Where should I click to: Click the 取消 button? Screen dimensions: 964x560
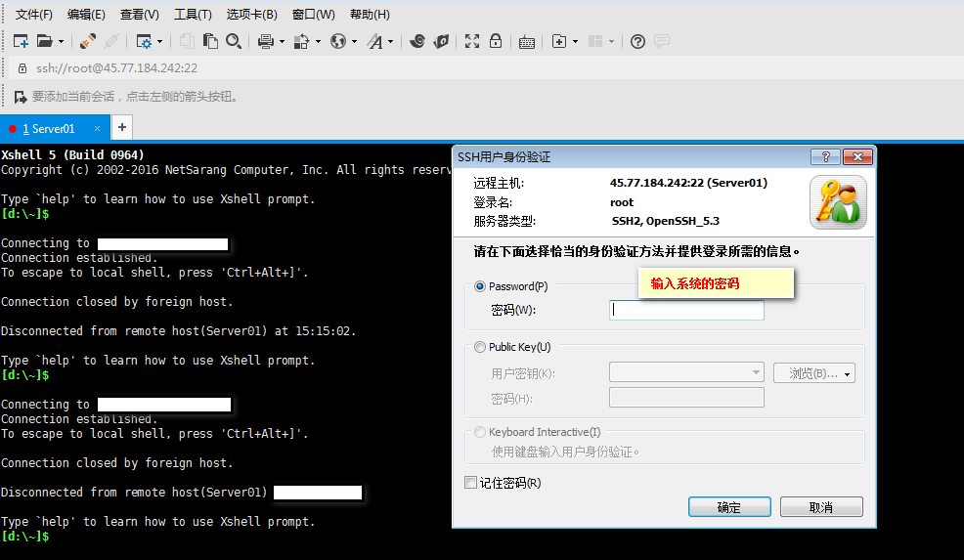(821, 507)
